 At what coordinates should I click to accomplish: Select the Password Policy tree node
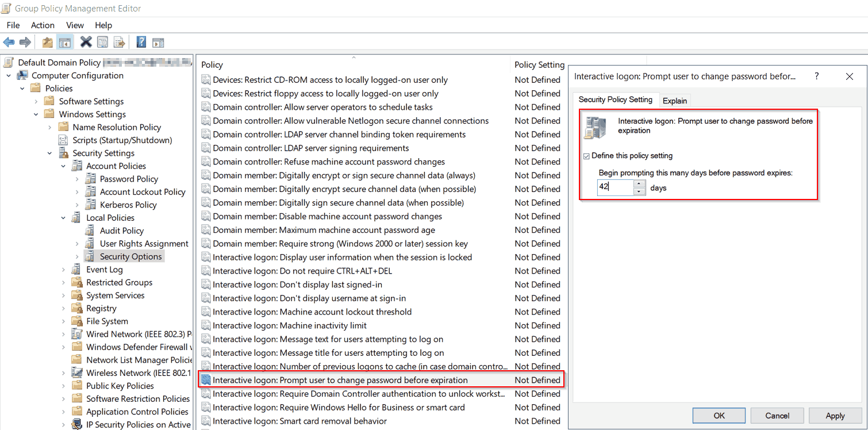[128, 178]
